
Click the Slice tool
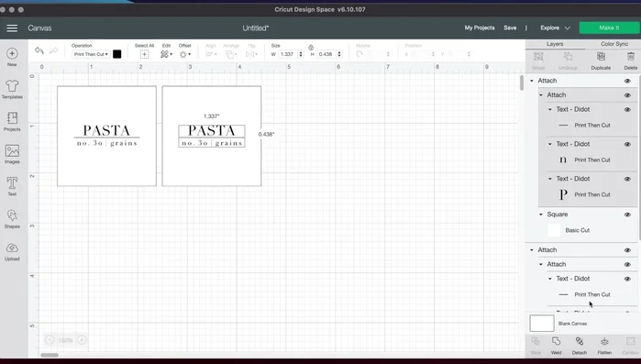point(536,346)
